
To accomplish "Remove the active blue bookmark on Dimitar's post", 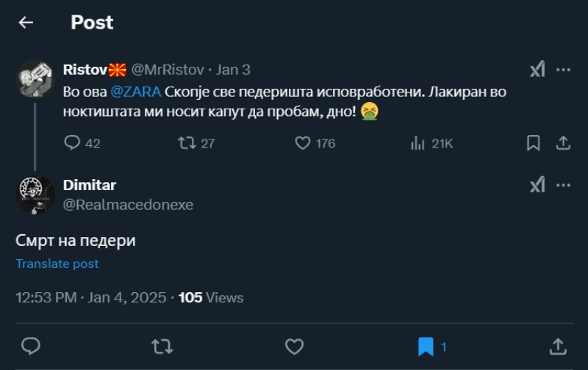I will click(426, 345).
